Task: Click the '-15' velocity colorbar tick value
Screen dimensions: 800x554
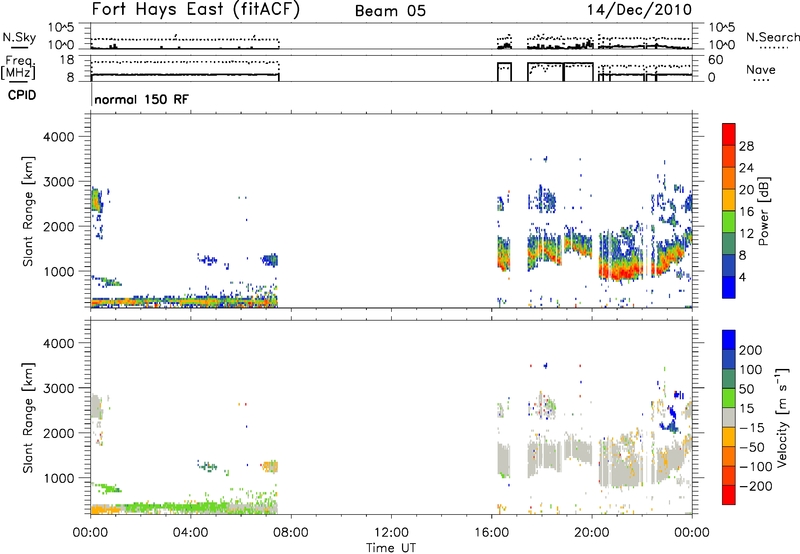Action: pos(752,427)
